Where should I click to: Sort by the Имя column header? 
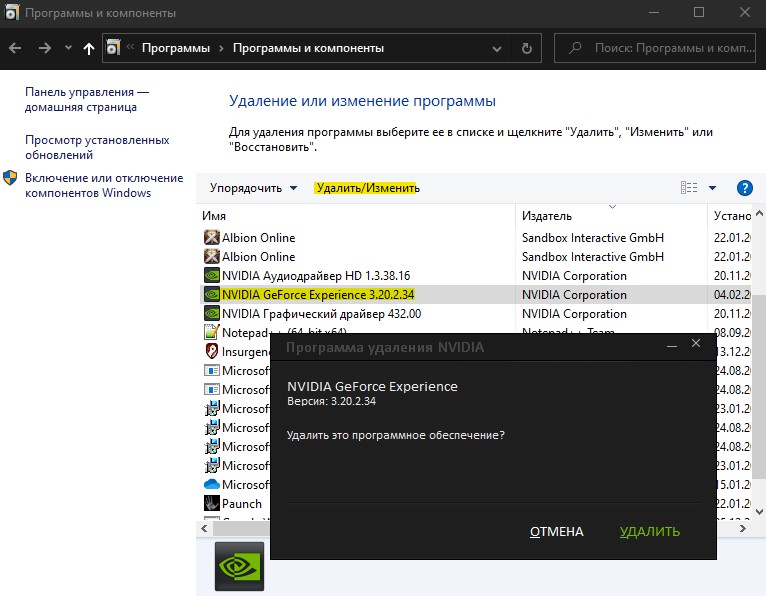[x=214, y=216]
